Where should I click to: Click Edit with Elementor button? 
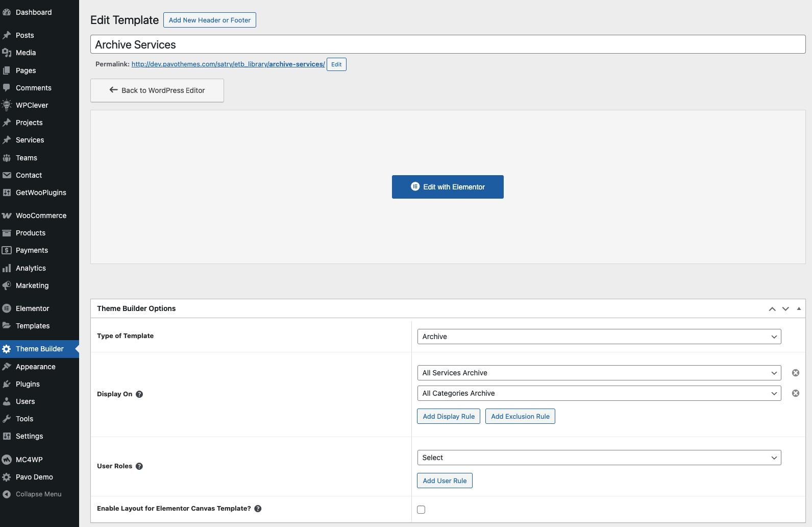[x=448, y=187]
